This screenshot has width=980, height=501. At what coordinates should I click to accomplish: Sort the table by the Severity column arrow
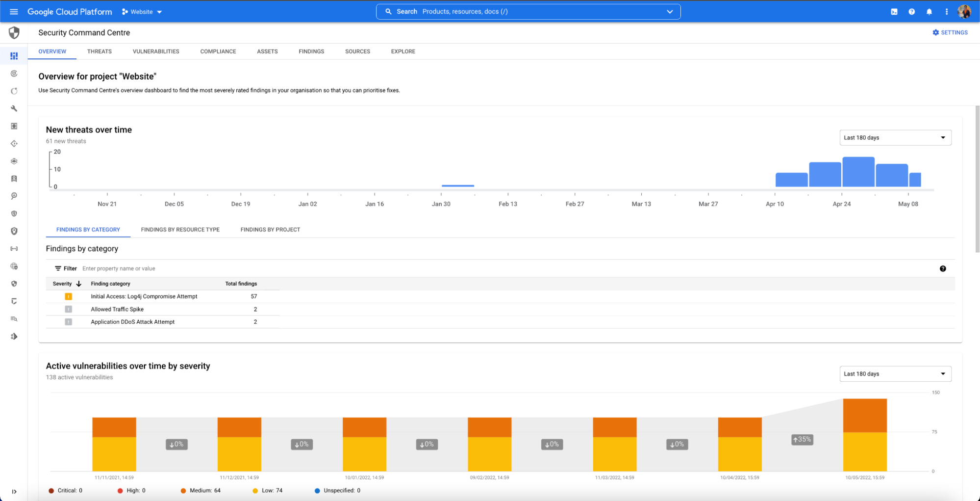(79, 284)
